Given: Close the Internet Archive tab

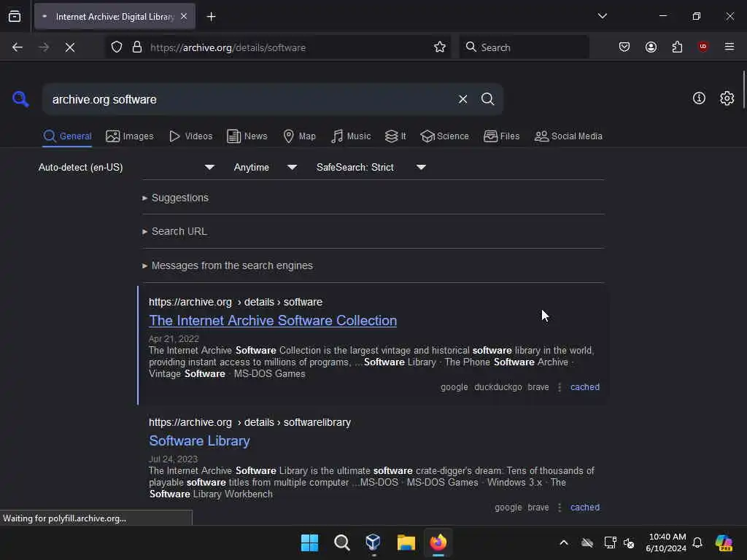Looking at the screenshot, I should [184, 17].
